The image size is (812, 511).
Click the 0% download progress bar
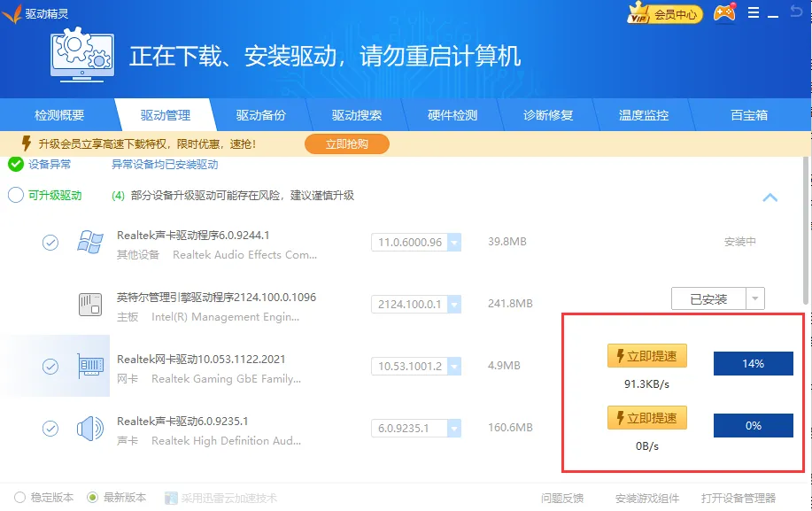pyautogui.click(x=754, y=426)
